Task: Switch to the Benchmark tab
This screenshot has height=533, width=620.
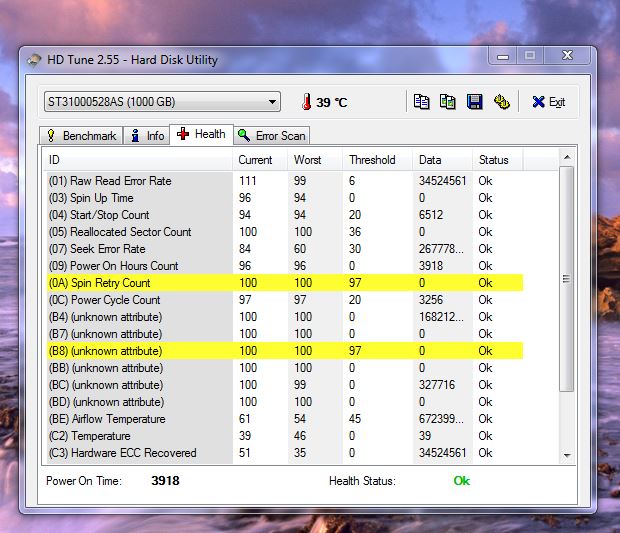Action: 81,135
